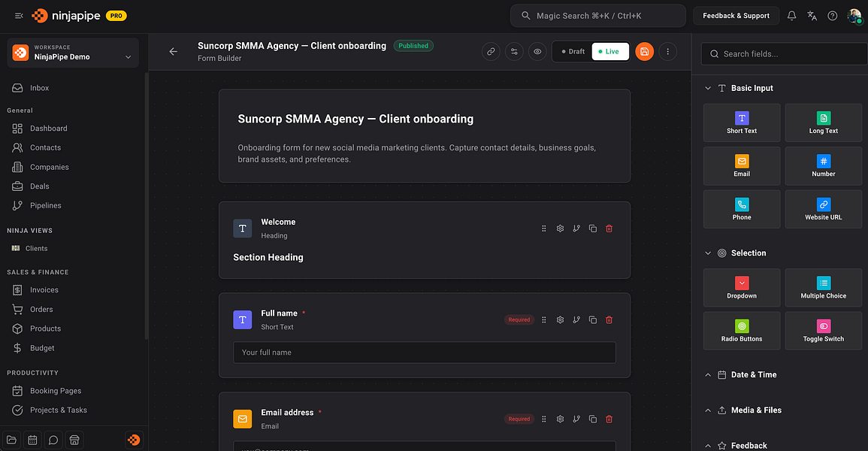Copy form link with chain icon

point(491,51)
